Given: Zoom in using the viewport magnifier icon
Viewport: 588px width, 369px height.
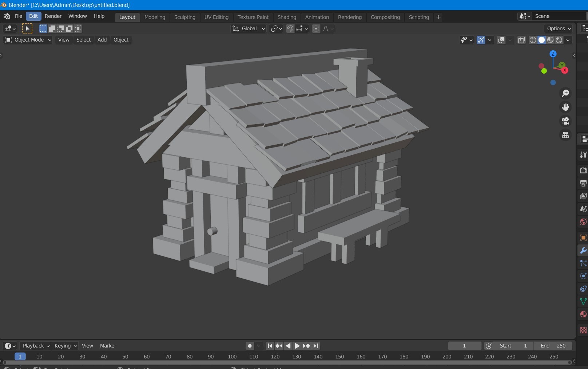Looking at the screenshot, I should click(x=565, y=93).
